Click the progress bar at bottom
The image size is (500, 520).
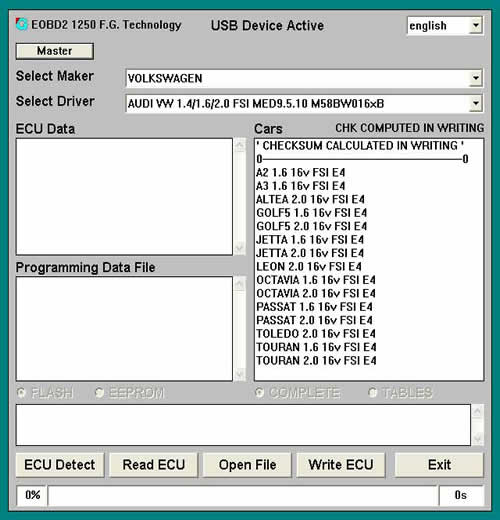click(x=242, y=495)
